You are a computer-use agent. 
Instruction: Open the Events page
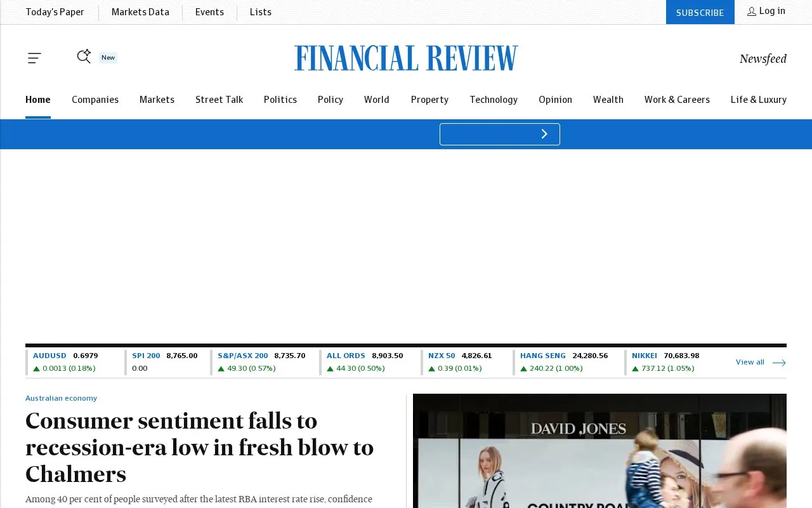[209, 12]
